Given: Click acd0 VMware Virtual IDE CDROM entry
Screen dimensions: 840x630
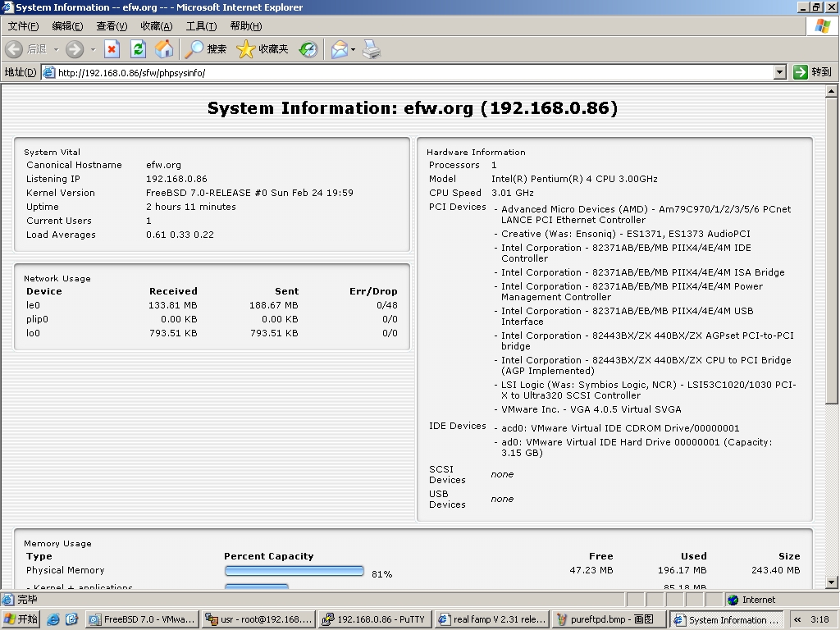Looking at the screenshot, I should tap(620, 428).
